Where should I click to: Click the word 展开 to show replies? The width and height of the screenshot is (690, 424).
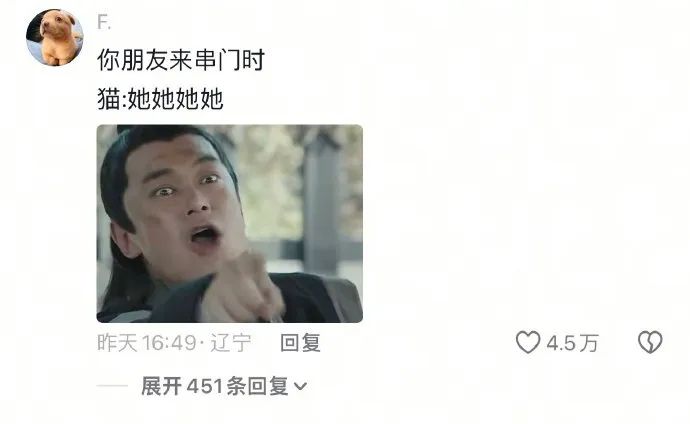161,386
